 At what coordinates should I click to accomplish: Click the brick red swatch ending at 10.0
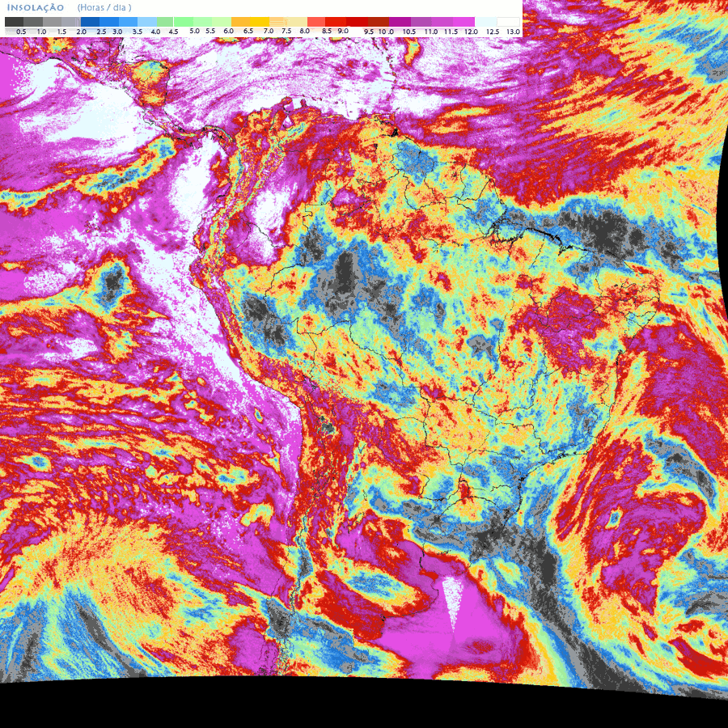(x=379, y=22)
